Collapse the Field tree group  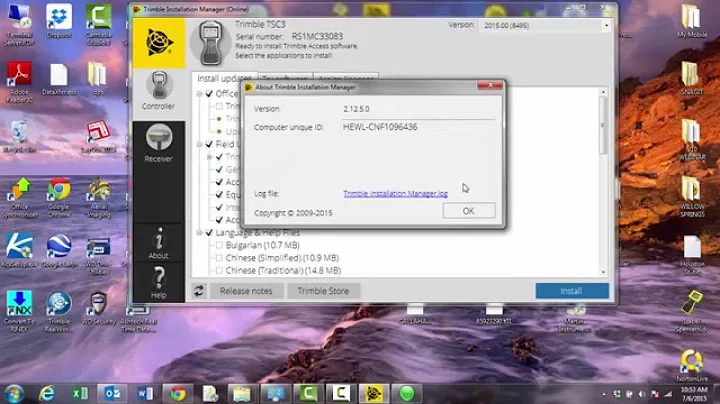click(200, 144)
